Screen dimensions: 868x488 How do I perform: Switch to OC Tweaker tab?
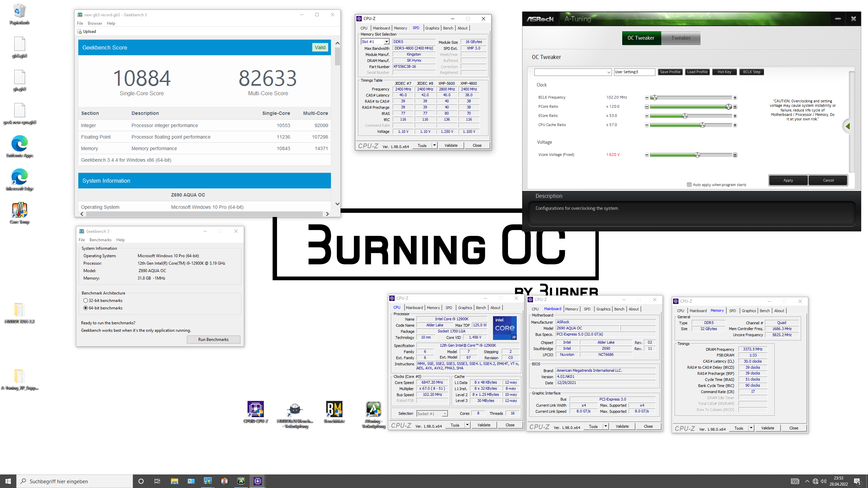pyautogui.click(x=641, y=38)
